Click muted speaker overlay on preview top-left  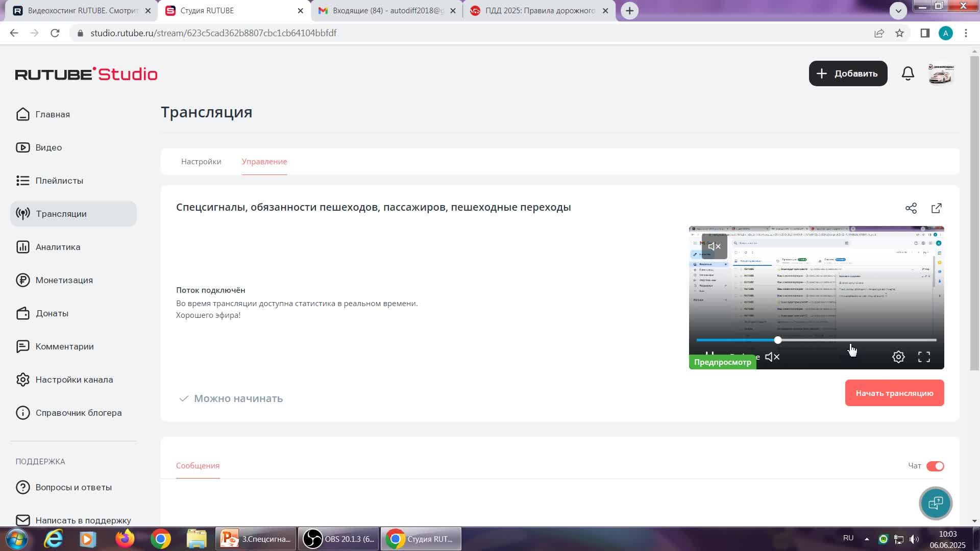tap(714, 246)
